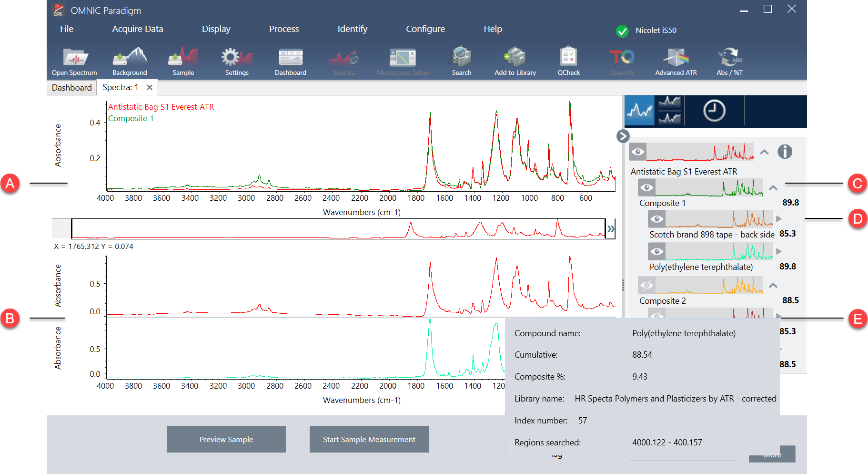Open a spectrum with Open Spectrum
The width and height of the screenshot is (868, 474).
pyautogui.click(x=74, y=62)
